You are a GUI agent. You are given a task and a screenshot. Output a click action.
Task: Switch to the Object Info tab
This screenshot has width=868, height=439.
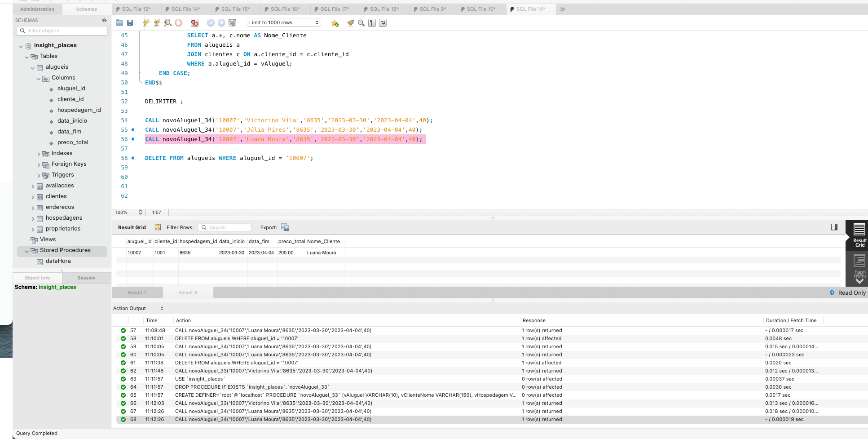click(x=37, y=278)
